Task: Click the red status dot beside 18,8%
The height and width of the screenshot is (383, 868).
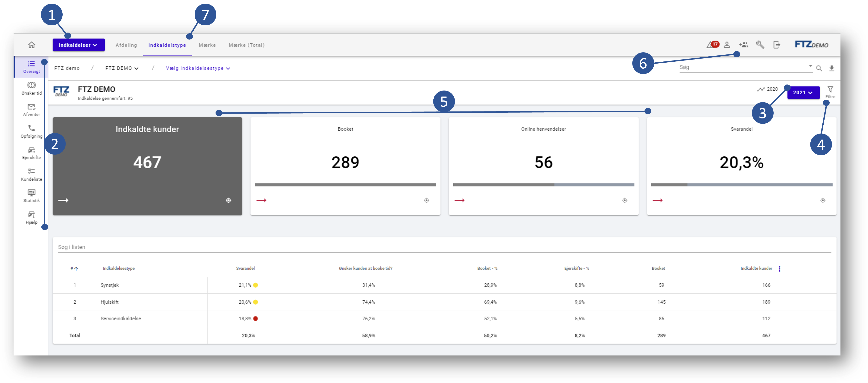Action: (255, 319)
